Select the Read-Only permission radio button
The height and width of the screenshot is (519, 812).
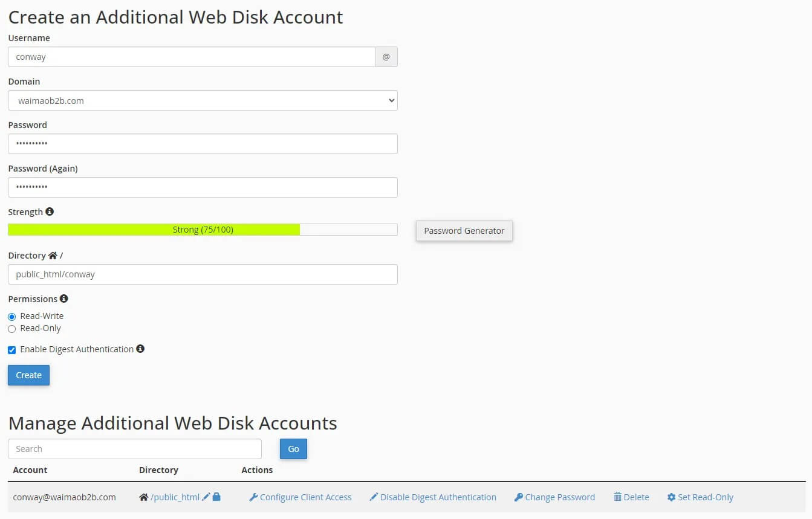(x=11, y=328)
